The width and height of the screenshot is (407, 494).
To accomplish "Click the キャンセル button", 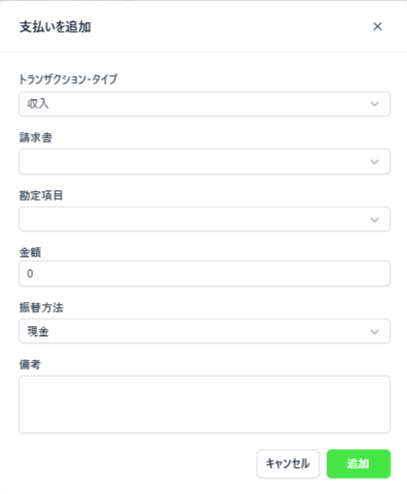I will tap(288, 464).
